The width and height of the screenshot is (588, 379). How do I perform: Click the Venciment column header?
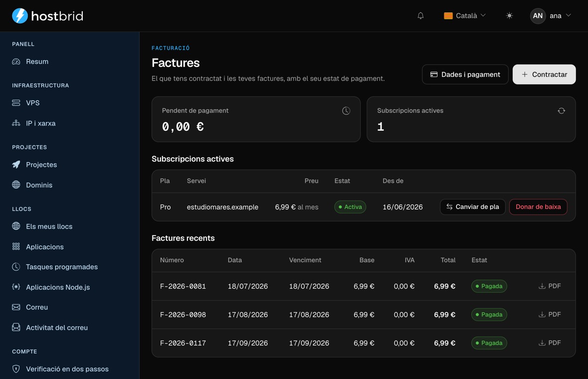coord(305,260)
